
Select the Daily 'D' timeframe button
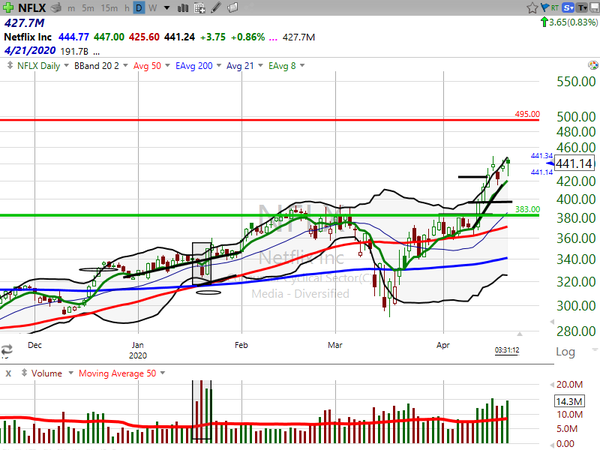(x=139, y=8)
